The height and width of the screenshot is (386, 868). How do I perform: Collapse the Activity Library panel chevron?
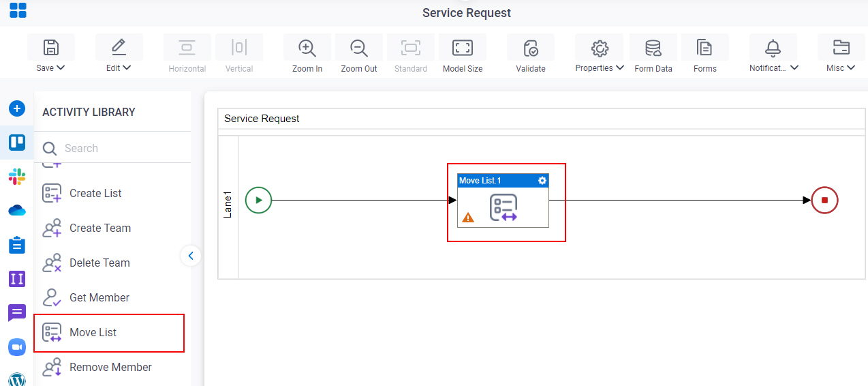191,256
